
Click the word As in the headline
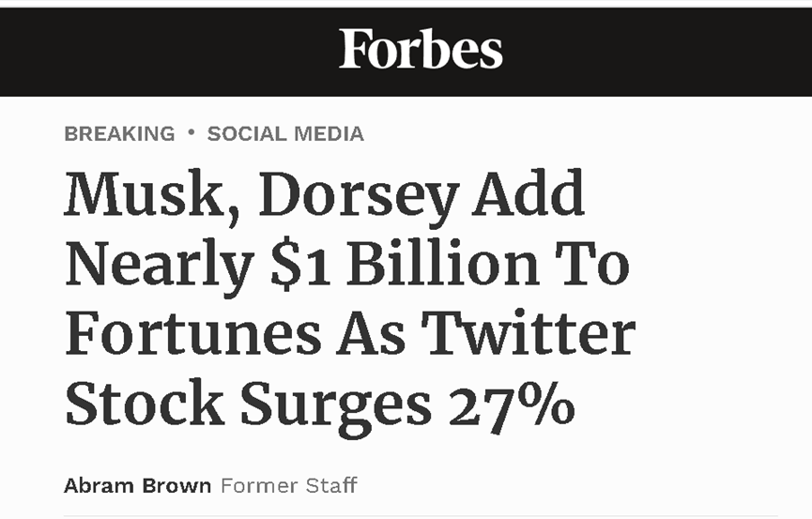click(367, 334)
